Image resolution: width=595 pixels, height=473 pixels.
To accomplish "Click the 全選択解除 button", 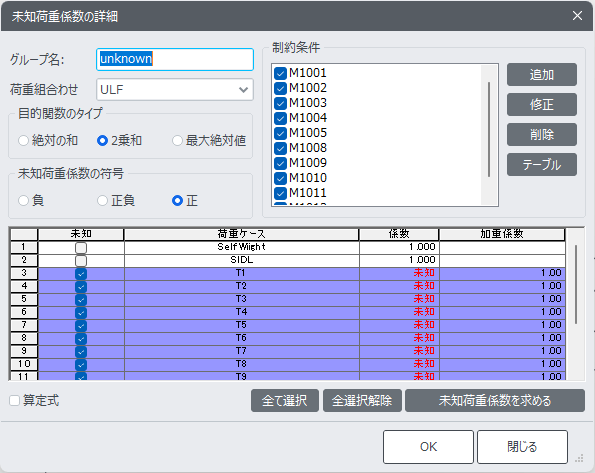I will click(362, 400).
